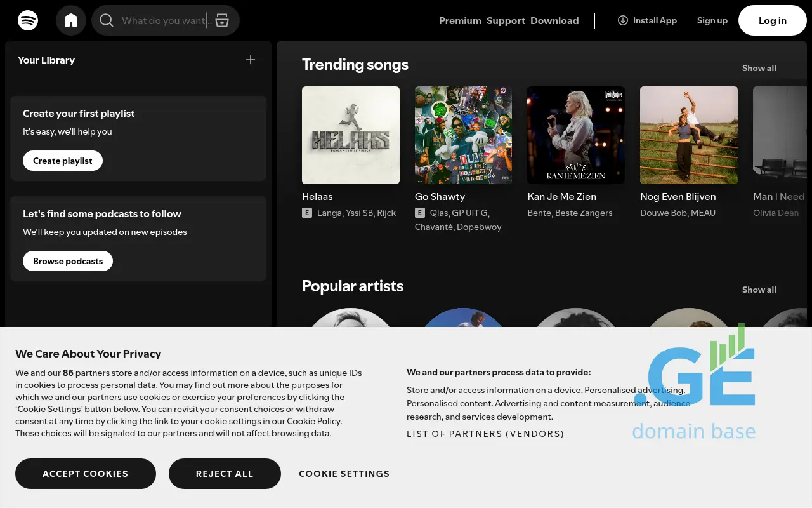Image resolution: width=812 pixels, height=508 pixels.
Task: Open the List of Partners (Vendors) link
Action: point(485,434)
